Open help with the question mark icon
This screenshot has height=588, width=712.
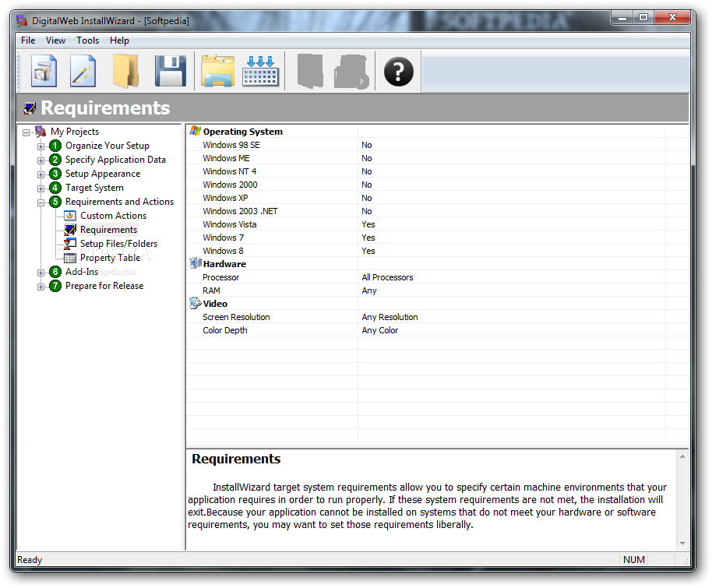pyautogui.click(x=398, y=72)
